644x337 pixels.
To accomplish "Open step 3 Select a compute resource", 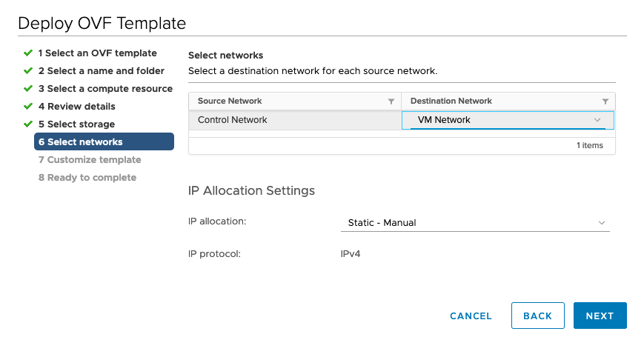I will [x=105, y=89].
